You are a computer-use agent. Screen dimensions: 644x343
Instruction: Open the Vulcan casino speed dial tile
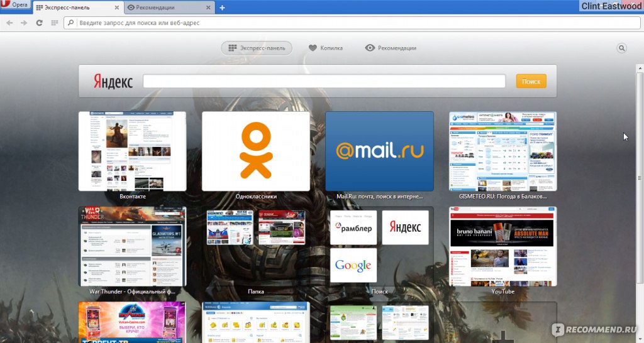coord(132,322)
